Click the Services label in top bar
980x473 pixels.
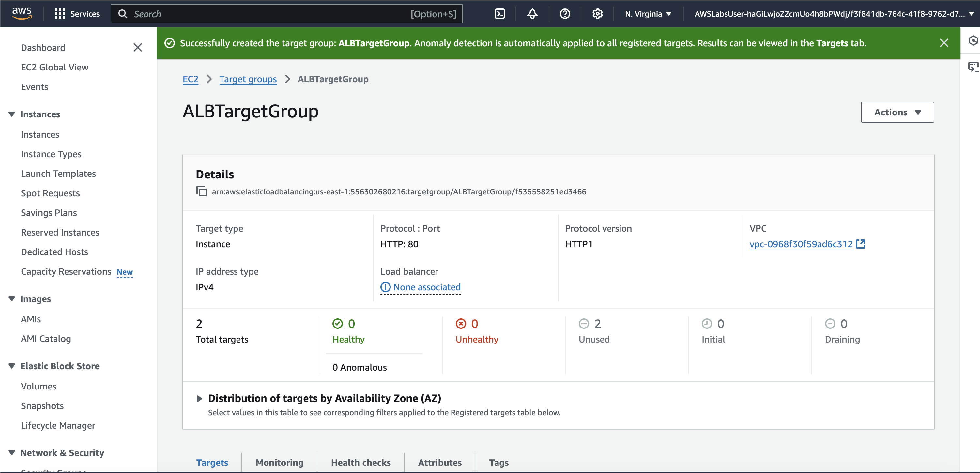point(85,14)
